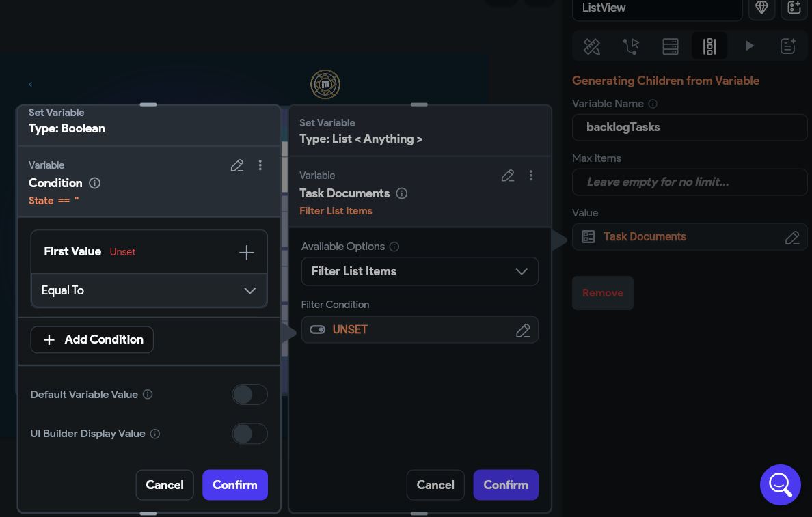Click the Max Items input field
812x517 pixels.
pyautogui.click(x=690, y=182)
